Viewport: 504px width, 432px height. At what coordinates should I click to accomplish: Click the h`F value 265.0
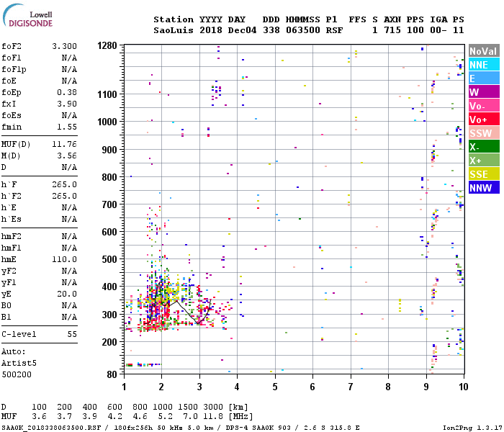(x=65, y=185)
